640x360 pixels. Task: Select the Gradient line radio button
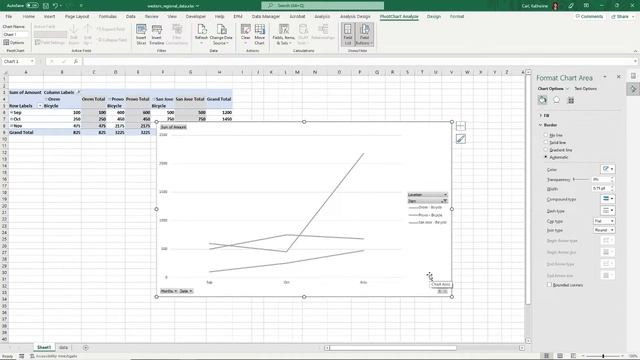pos(546,149)
